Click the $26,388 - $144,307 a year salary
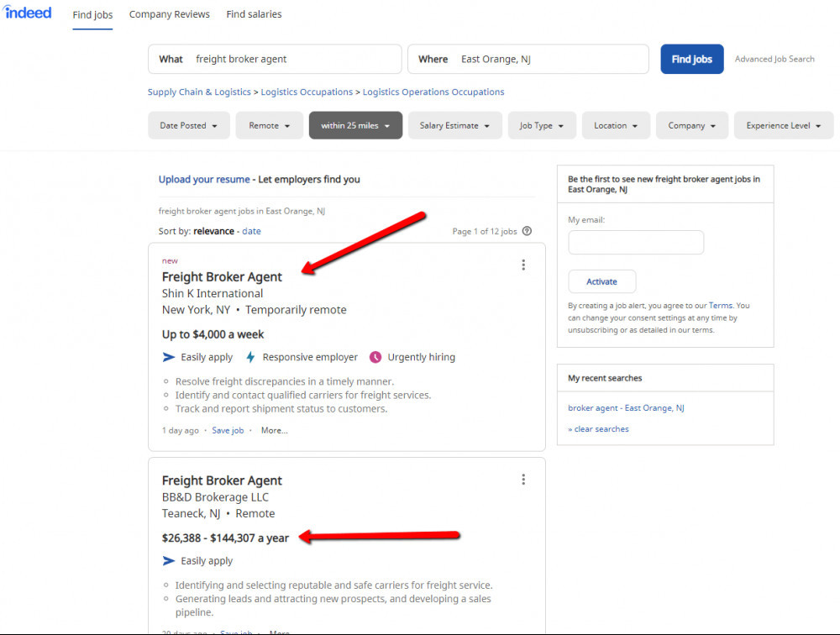Viewport: 840px width, 635px height. coord(225,538)
